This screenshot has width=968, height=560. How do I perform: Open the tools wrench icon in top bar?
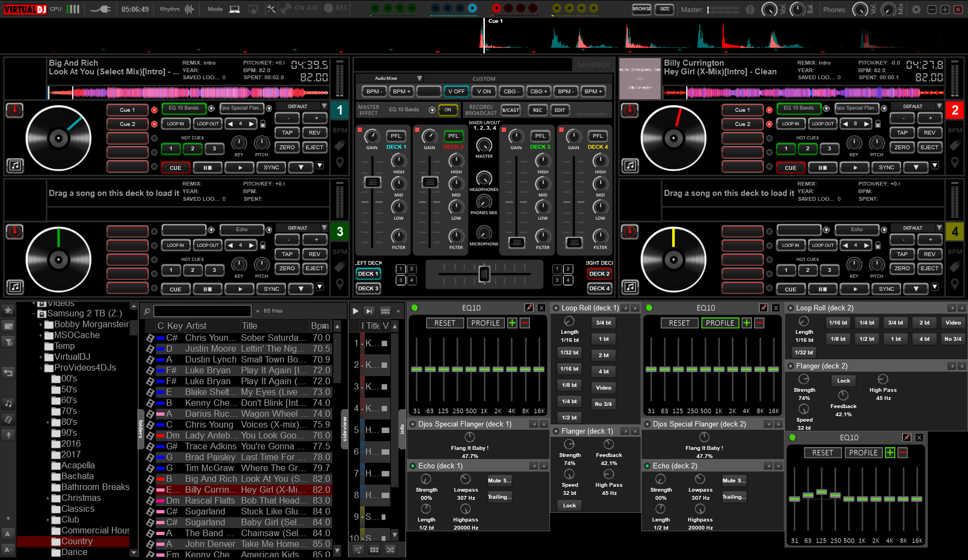[x=271, y=9]
